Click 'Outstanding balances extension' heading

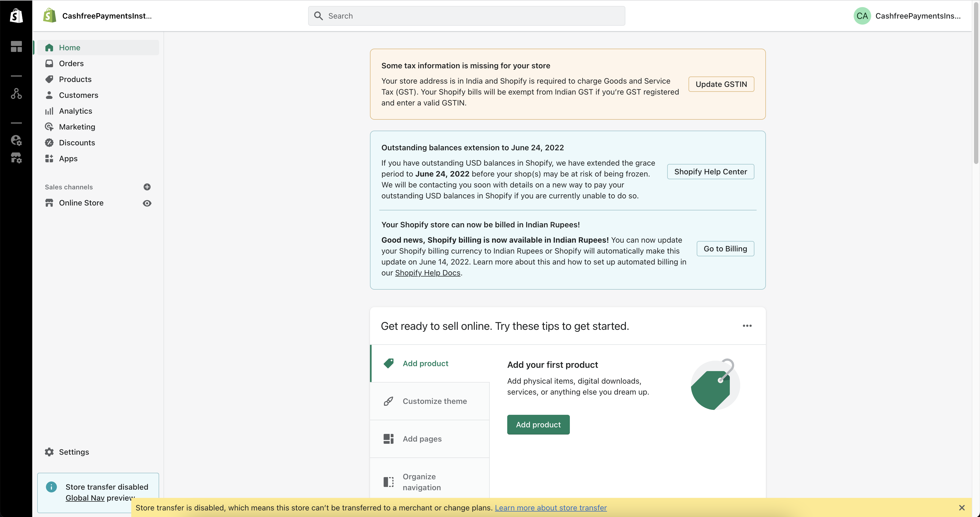[472, 148]
